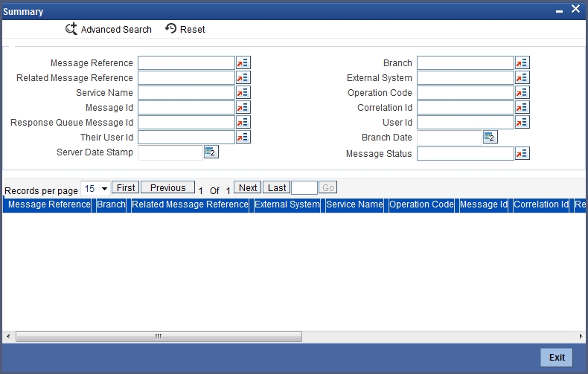Image resolution: width=588 pixels, height=374 pixels.
Task: Open lookup list for Message Reference
Action: point(243,62)
